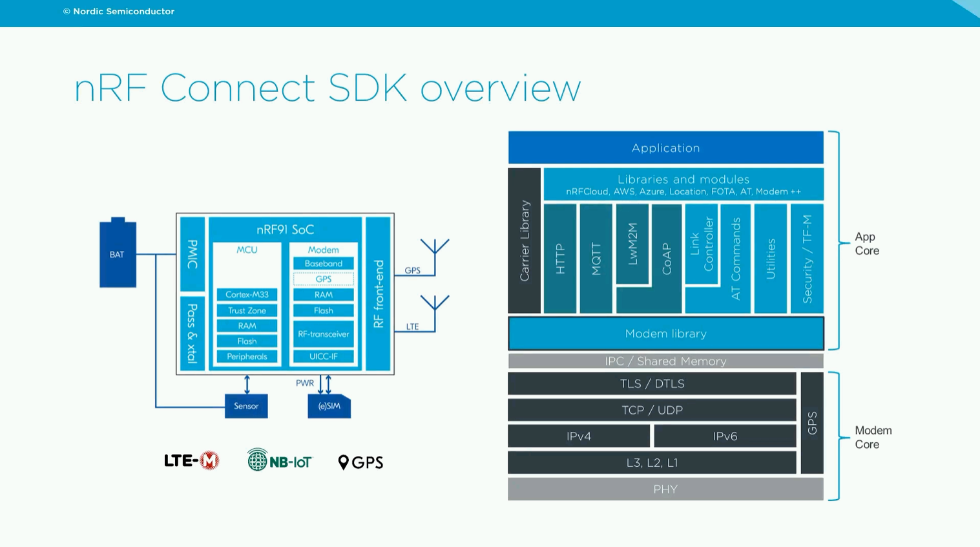Click the Cortex-M33 block
This screenshot has height=547, width=980.
coord(247,294)
